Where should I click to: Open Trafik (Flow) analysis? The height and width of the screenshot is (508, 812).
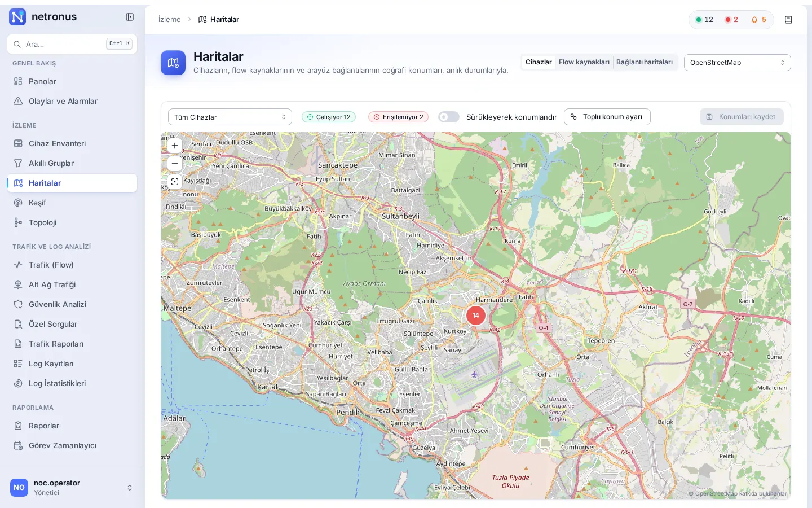point(72,265)
